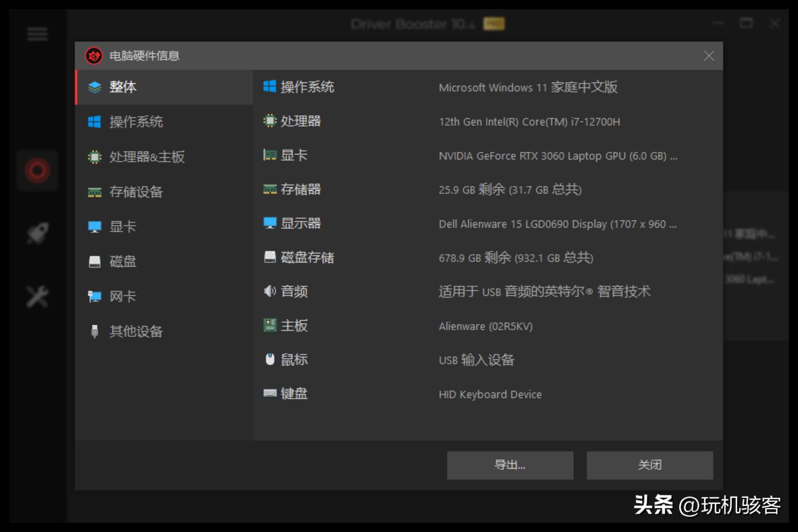Open the rocket boost tool in sidebar
The width and height of the screenshot is (798, 532).
[x=37, y=233]
